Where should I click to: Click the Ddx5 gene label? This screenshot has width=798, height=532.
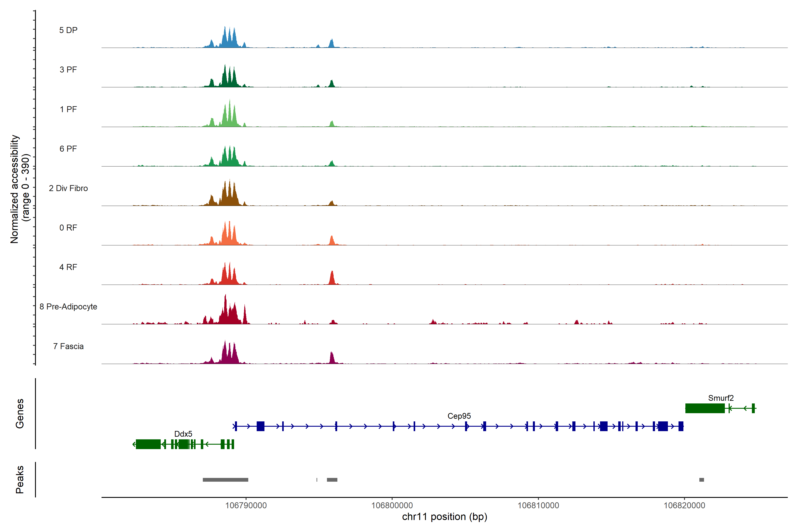pos(183,434)
